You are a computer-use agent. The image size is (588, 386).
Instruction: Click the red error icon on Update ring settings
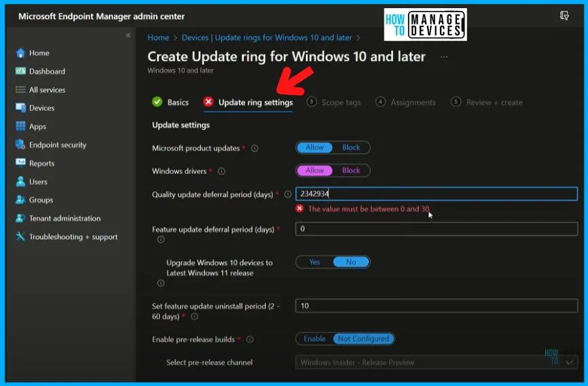[x=208, y=102]
